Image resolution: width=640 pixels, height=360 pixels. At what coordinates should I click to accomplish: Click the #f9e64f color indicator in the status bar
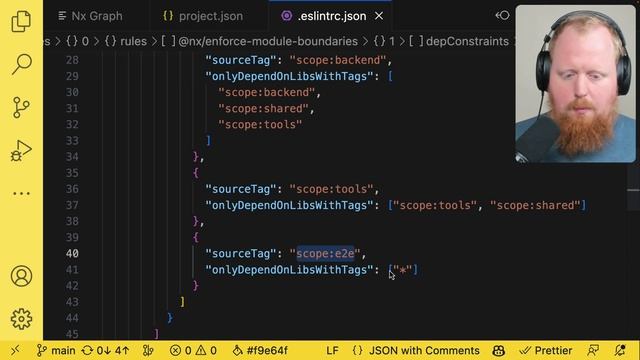(260, 351)
